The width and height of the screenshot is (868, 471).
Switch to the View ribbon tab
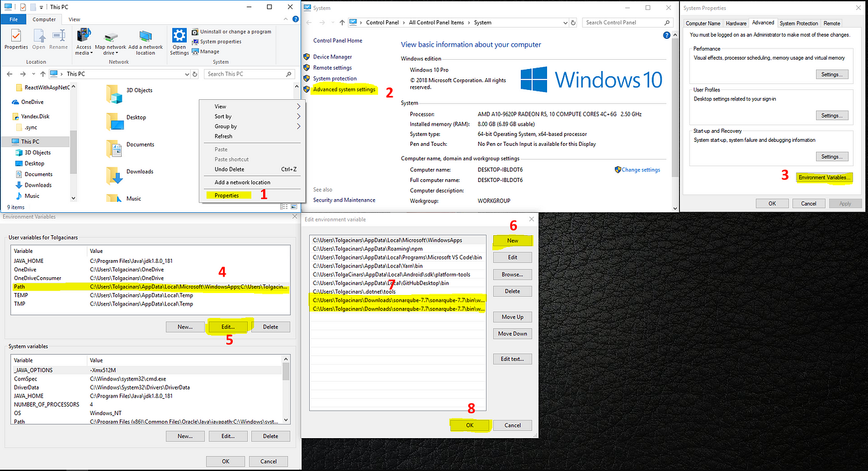[74, 20]
